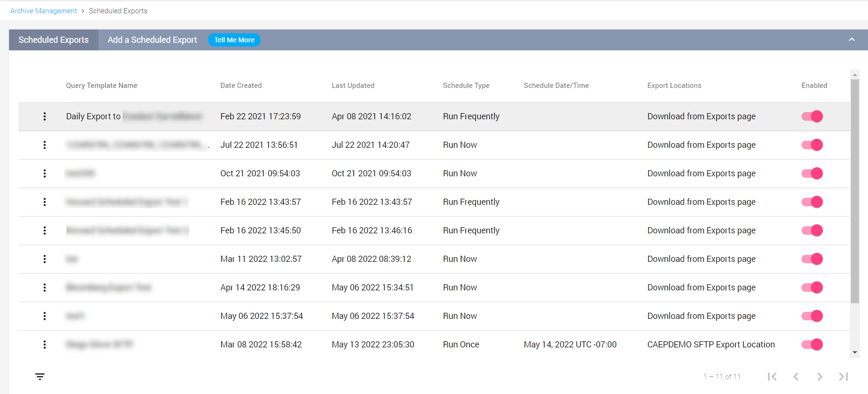
Task: Toggle Enabled for Mar 11 2022 13:02:57 export
Action: (812, 259)
